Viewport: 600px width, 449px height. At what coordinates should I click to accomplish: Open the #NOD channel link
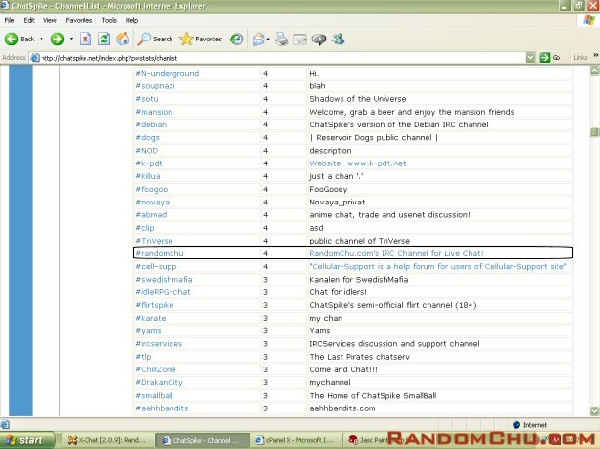pos(147,150)
